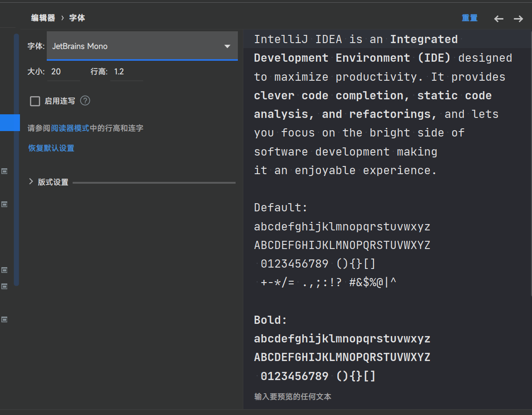Click the left settings tree scrollbar
532x415 pixels.
tap(16, 159)
